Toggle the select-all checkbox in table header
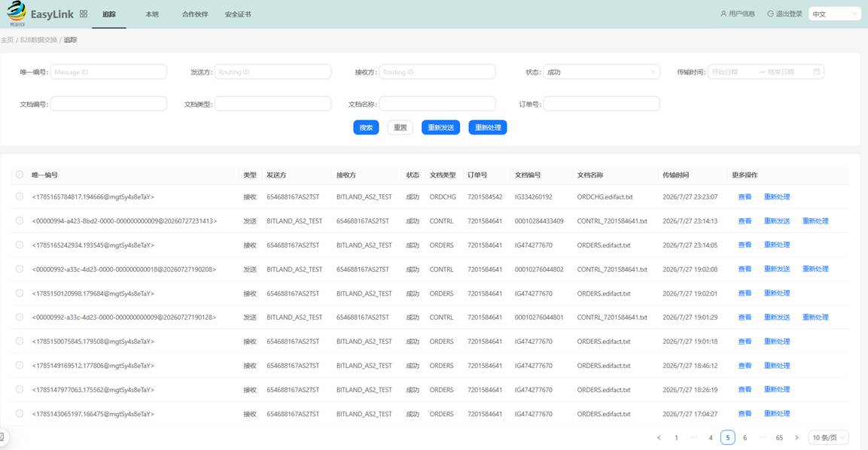Image resolution: width=868 pixels, height=450 pixels. pos(20,175)
